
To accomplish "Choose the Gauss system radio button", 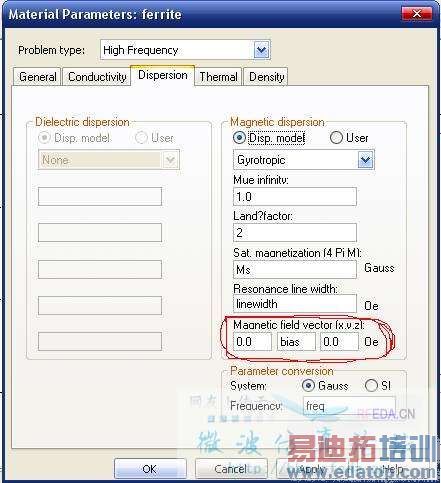I will 308,386.
